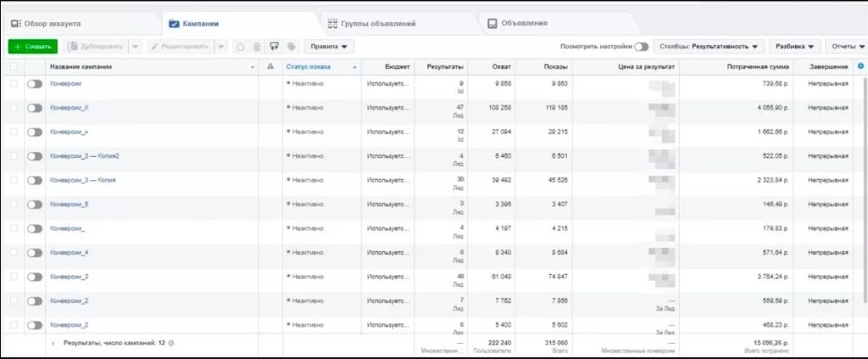
Task: Click the Дублировать button
Action: pos(96,47)
